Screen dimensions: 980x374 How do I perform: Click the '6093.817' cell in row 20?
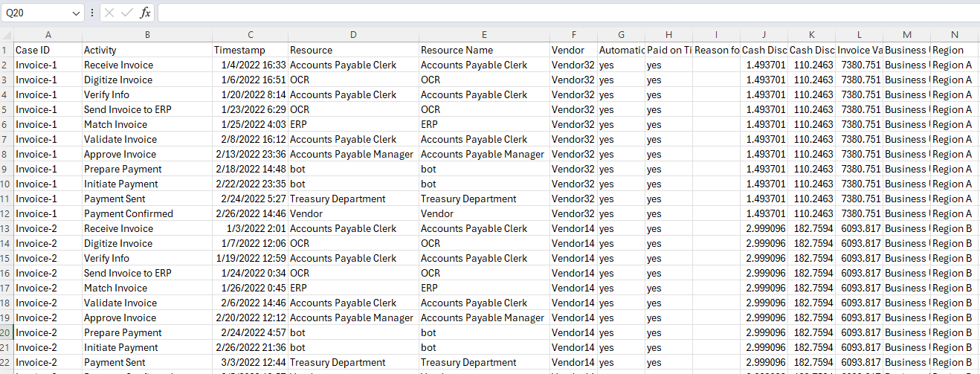(859, 332)
